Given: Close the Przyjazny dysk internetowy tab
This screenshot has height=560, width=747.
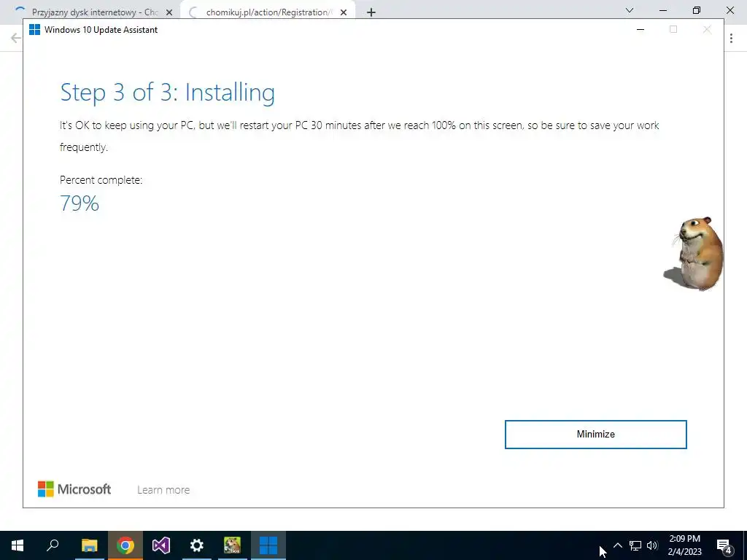Looking at the screenshot, I should coord(169,12).
